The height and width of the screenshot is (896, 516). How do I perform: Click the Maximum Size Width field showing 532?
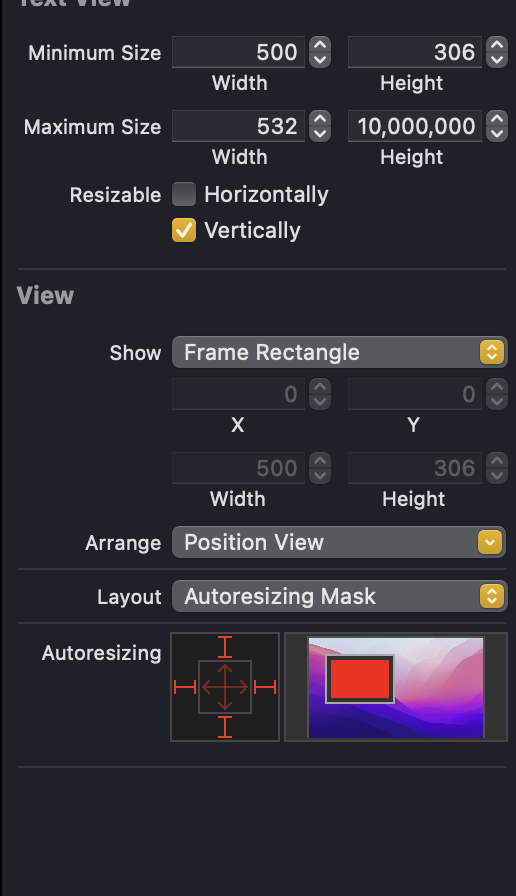238,126
